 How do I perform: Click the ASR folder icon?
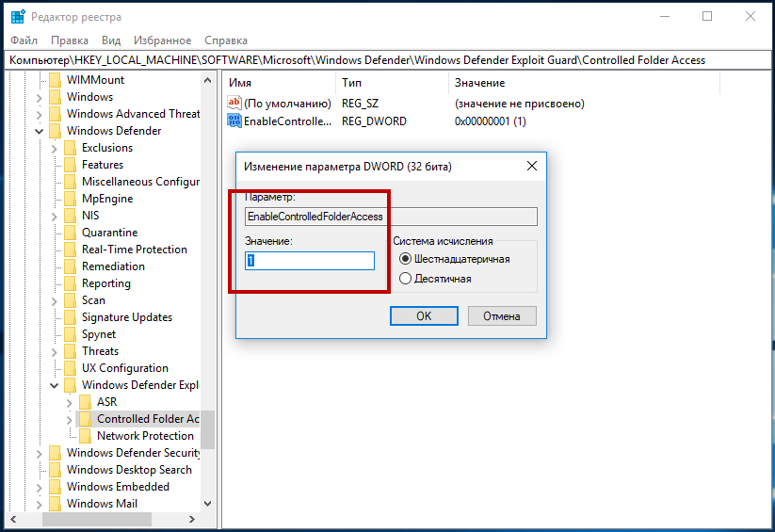pyautogui.click(x=86, y=401)
